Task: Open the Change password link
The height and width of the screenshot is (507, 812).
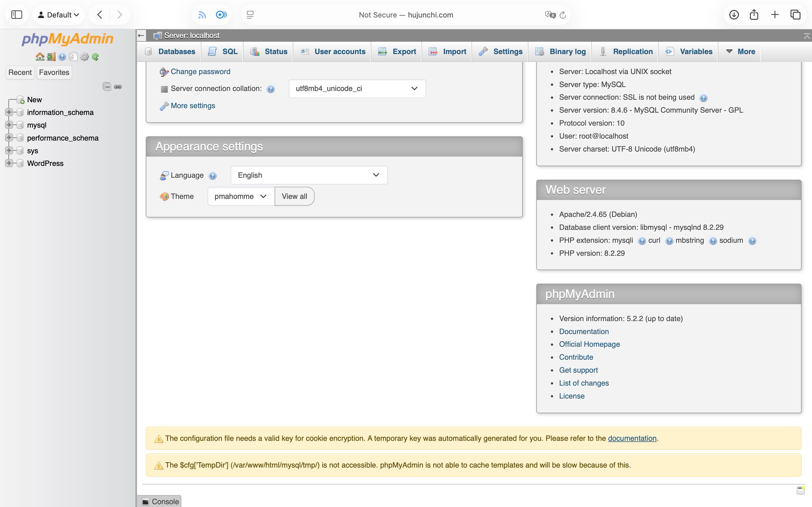Action: (x=200, y=72)
